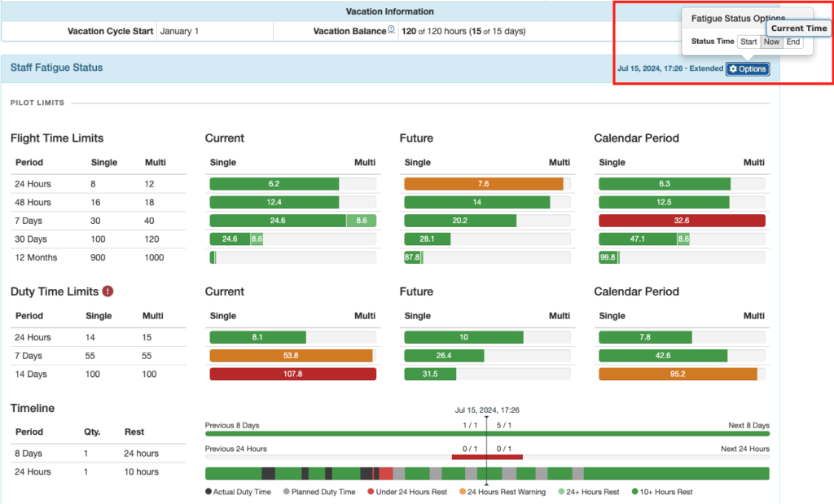The image size is (834, 504).
Task: Click the 24 Hours Rest Warning legend dot
Action: [463, 492]
